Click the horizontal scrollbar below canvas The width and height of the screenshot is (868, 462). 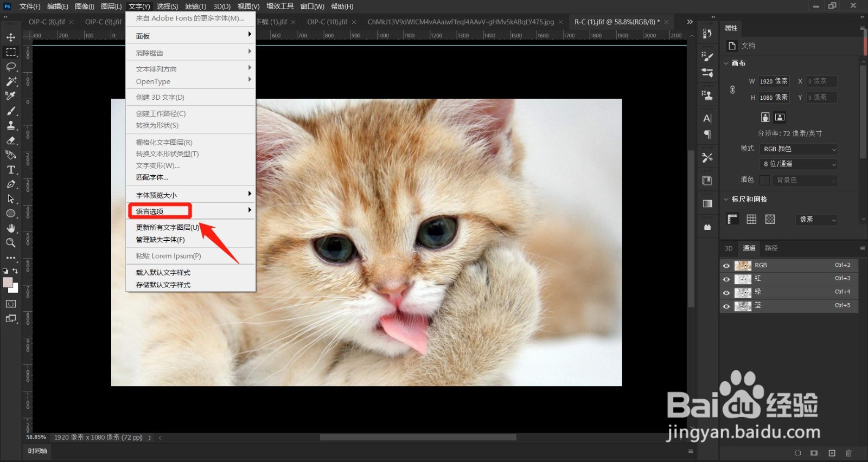coord(418,437)
